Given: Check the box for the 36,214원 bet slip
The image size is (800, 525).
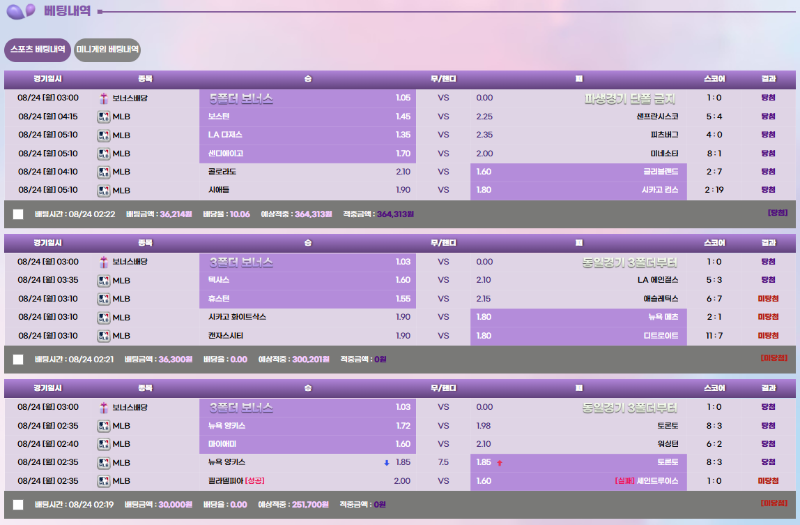Looking at the screenshot, I should coord(18,214).
